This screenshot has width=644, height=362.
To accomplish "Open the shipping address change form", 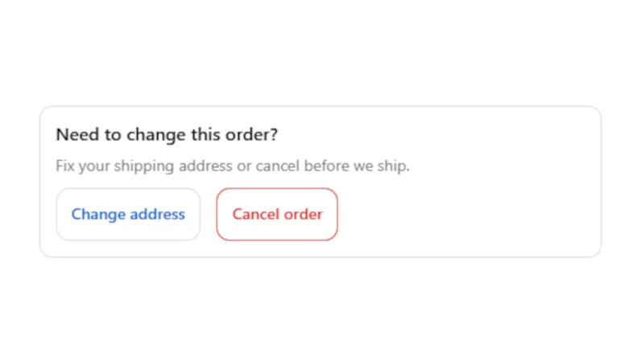I will point(128,214).
